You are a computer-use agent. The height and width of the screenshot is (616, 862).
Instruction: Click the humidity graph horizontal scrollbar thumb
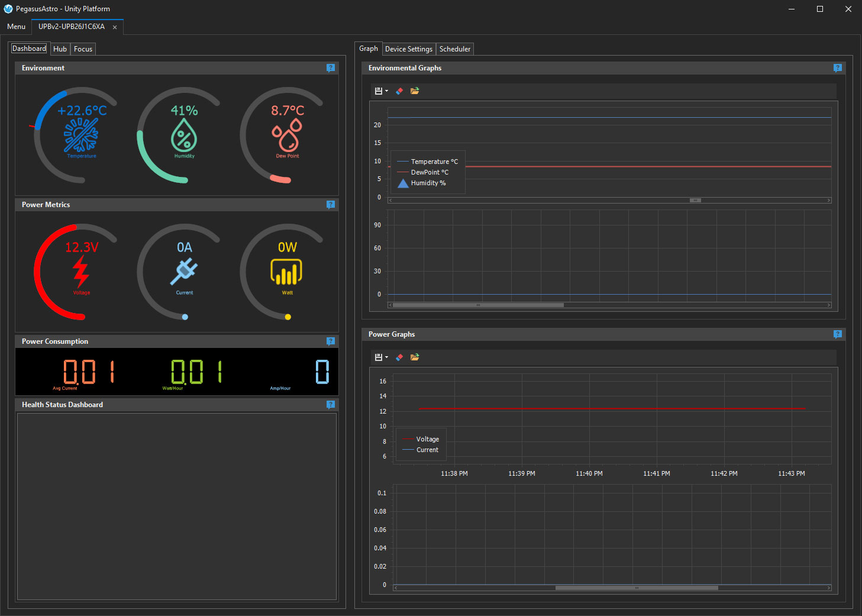[478, 305]
